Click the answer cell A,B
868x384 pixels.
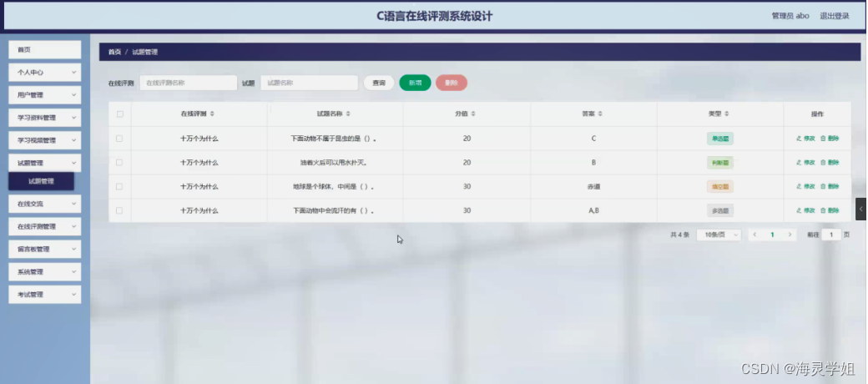pyautogui.click(x=593, y=211)
